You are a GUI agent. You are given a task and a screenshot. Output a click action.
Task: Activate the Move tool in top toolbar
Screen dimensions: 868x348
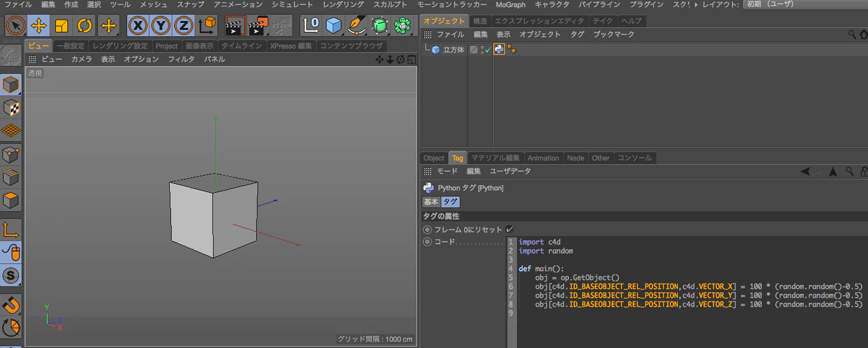pos(39,25)
